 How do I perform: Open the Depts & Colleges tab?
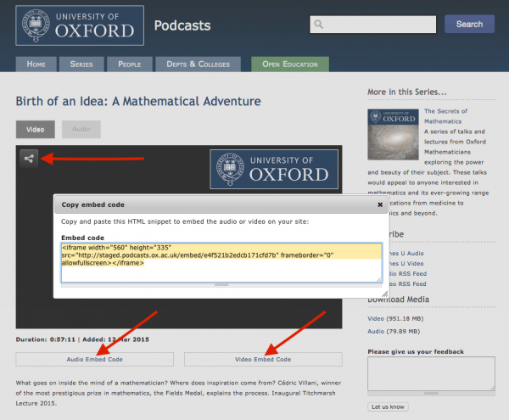coord(198,64)
